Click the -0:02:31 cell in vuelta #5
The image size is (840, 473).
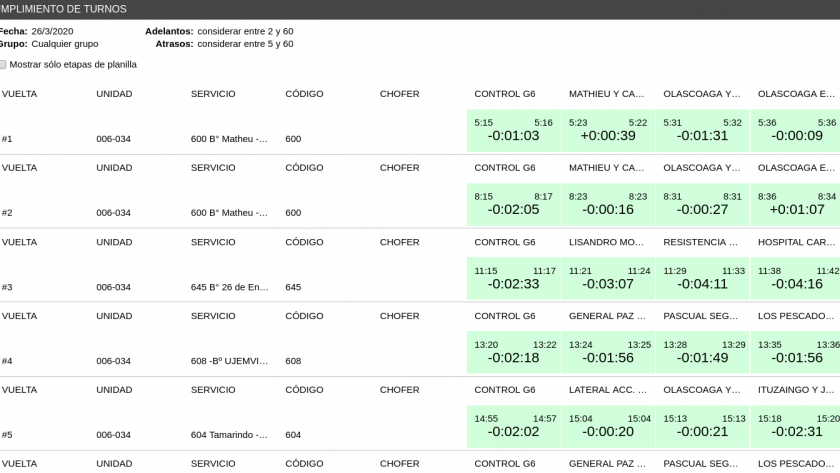click(796, 432)
